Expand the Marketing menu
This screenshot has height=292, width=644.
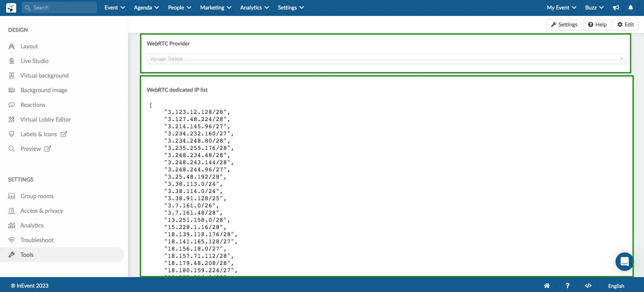pyautogui.click(x=216, y=8)
